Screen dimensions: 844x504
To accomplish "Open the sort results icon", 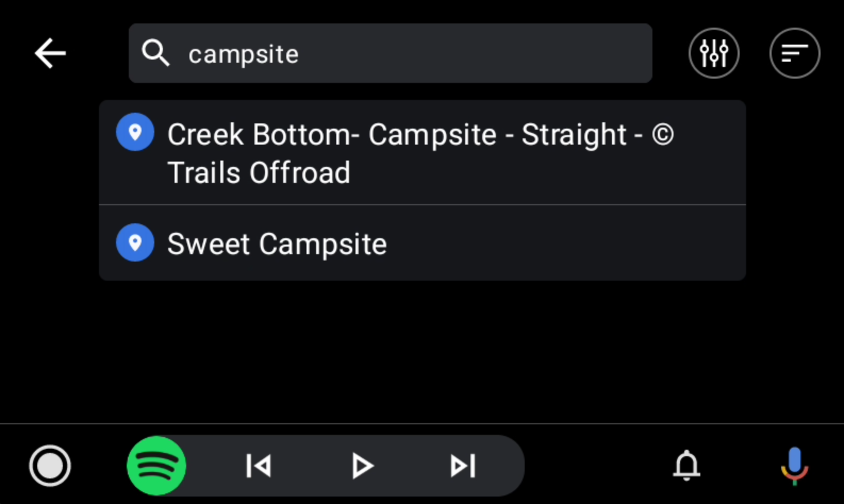I will (795, 53).
